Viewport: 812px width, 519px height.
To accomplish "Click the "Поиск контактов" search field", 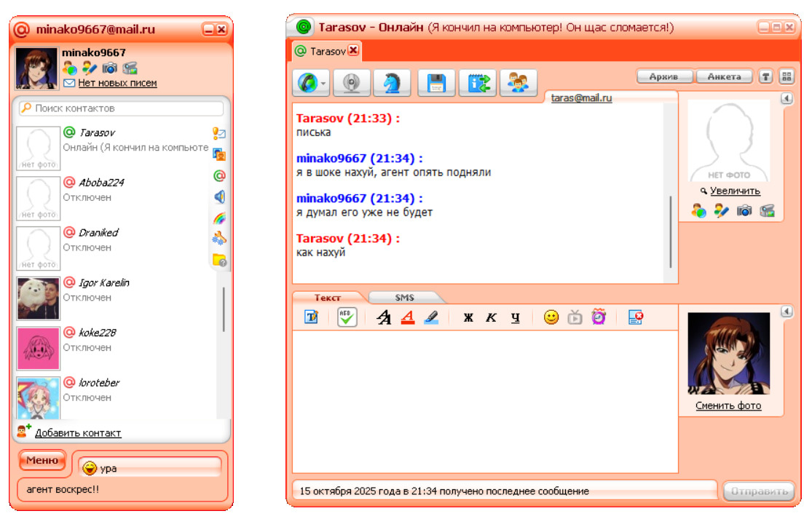I will pos(121,108).
